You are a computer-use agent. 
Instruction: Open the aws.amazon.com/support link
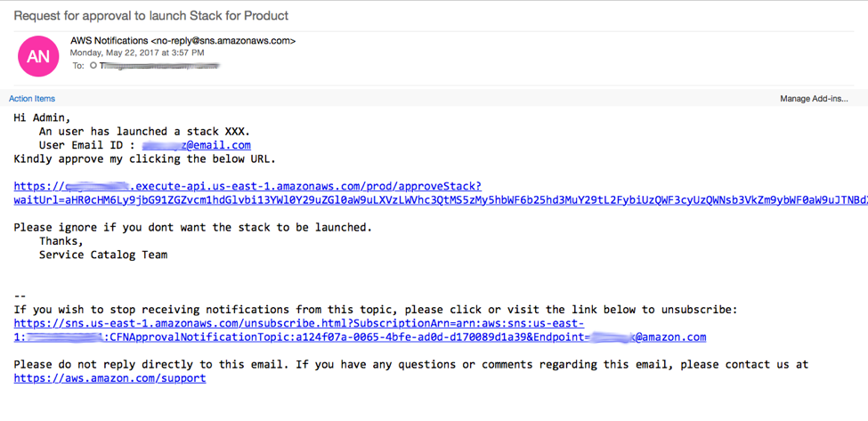(x=110, y=378)
